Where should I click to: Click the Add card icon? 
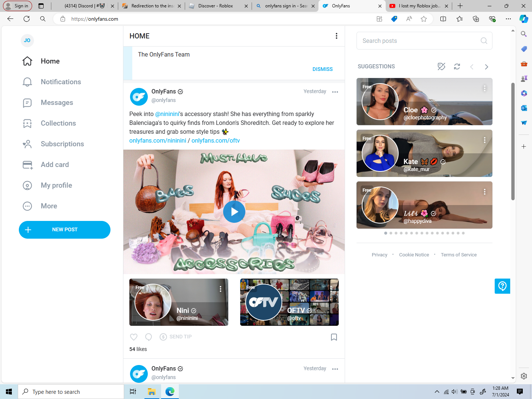point(27,165)
